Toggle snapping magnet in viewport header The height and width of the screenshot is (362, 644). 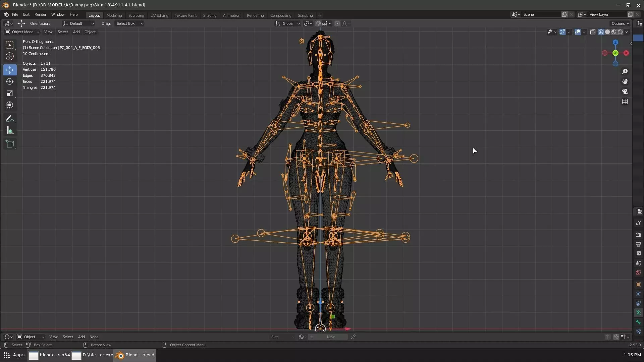(x=318, y=23)
